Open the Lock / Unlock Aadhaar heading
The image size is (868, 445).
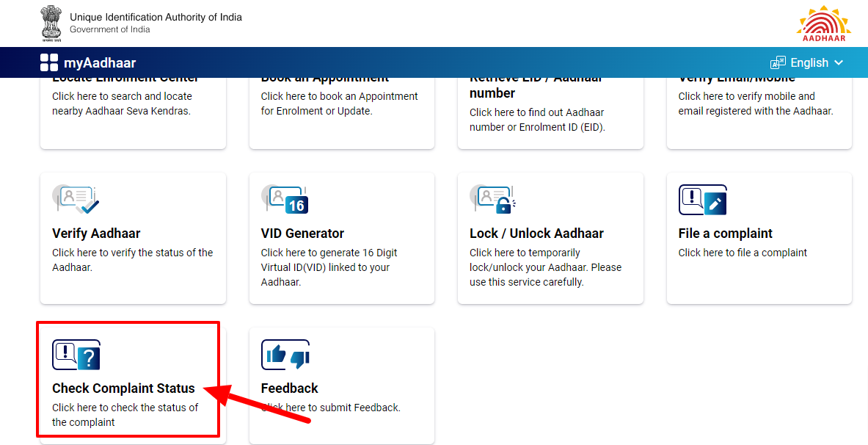click(536, 234)
